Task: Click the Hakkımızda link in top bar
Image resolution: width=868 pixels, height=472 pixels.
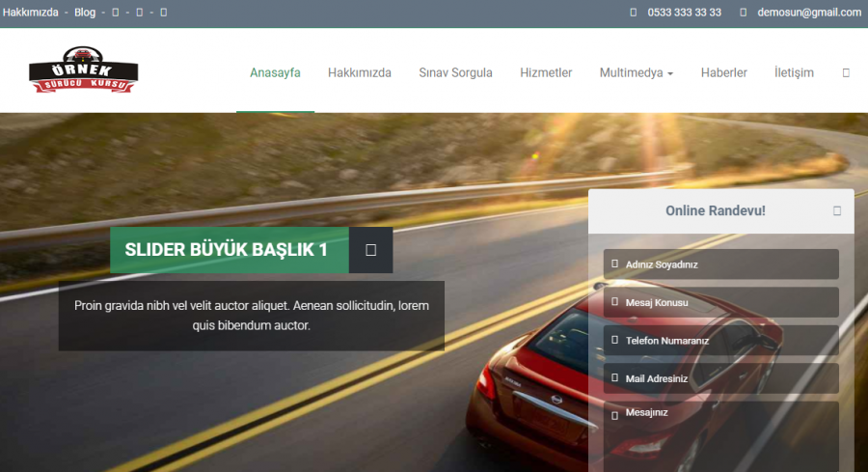Action: coord(30,13)
